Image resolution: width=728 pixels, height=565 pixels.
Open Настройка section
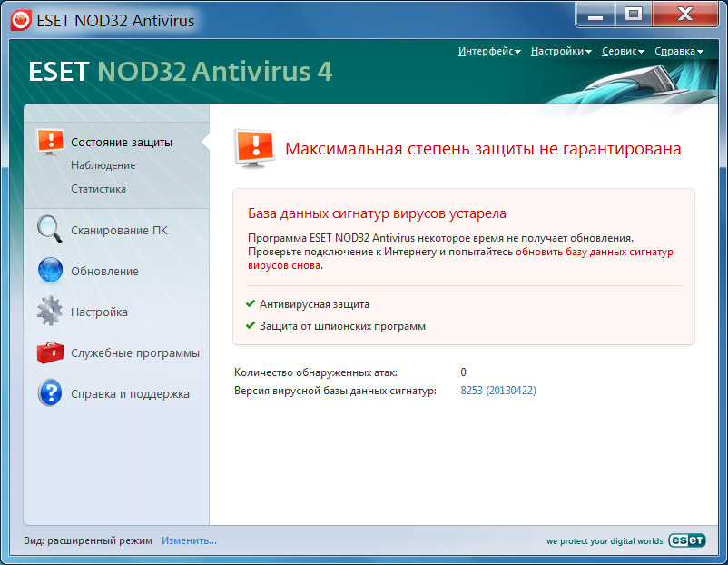99,312
